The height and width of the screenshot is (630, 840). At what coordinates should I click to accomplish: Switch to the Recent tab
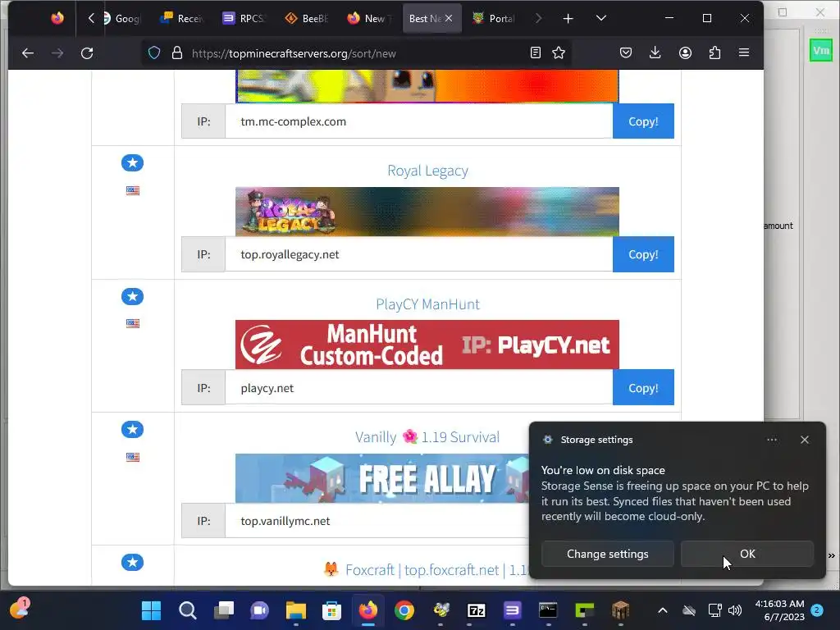pos(182,18)
